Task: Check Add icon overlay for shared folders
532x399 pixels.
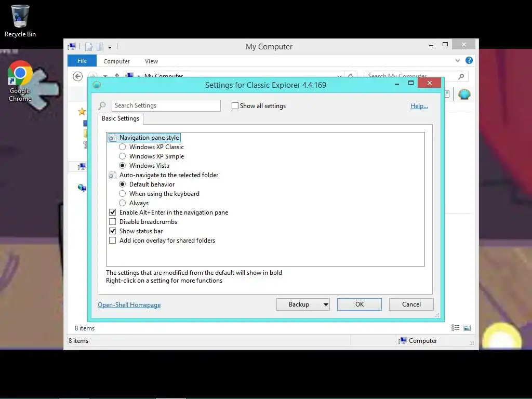Action: 112,240
